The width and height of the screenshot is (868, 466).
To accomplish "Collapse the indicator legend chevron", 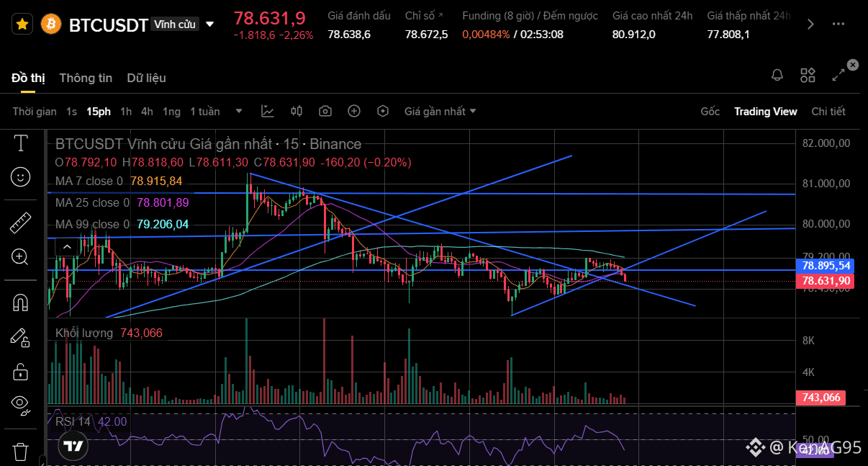I will pyautogui.click(x=67, y=247).
